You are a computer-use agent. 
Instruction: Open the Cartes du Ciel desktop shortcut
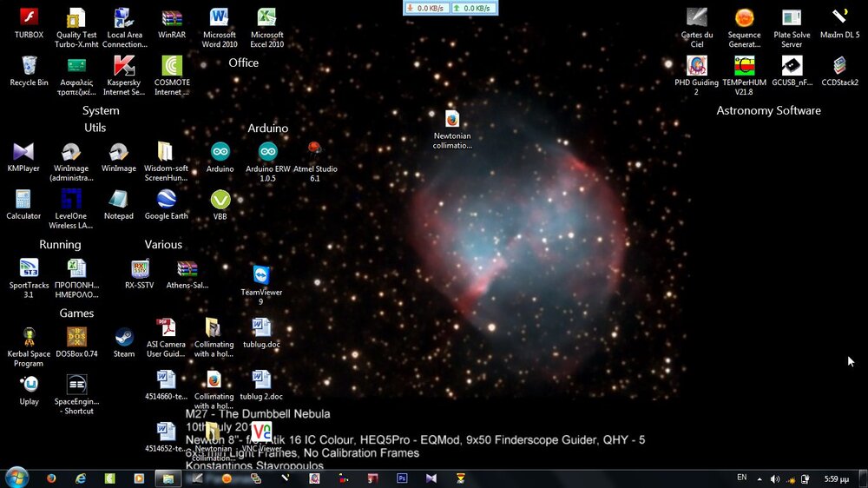[x=696, y=18]
